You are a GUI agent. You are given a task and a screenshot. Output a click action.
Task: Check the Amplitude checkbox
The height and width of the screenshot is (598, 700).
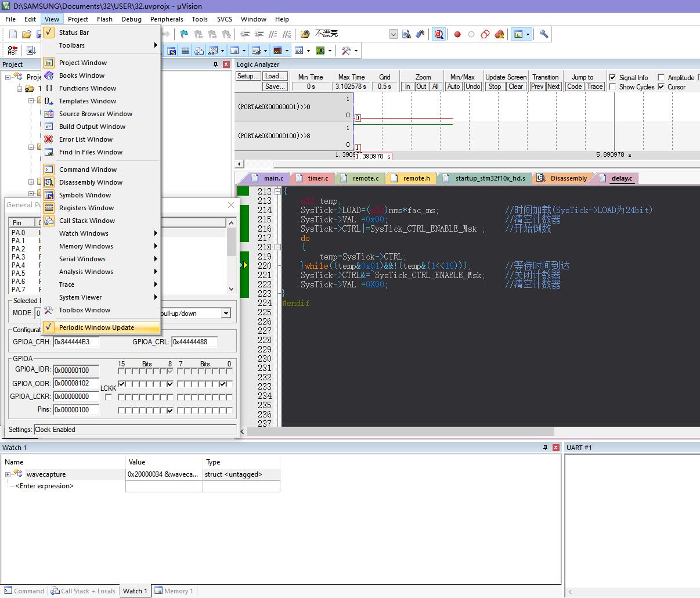click(661, 77)
